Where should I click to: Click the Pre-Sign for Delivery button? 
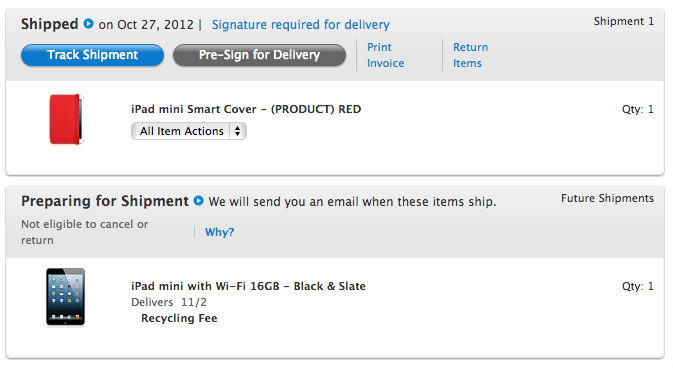pos(259,55)
